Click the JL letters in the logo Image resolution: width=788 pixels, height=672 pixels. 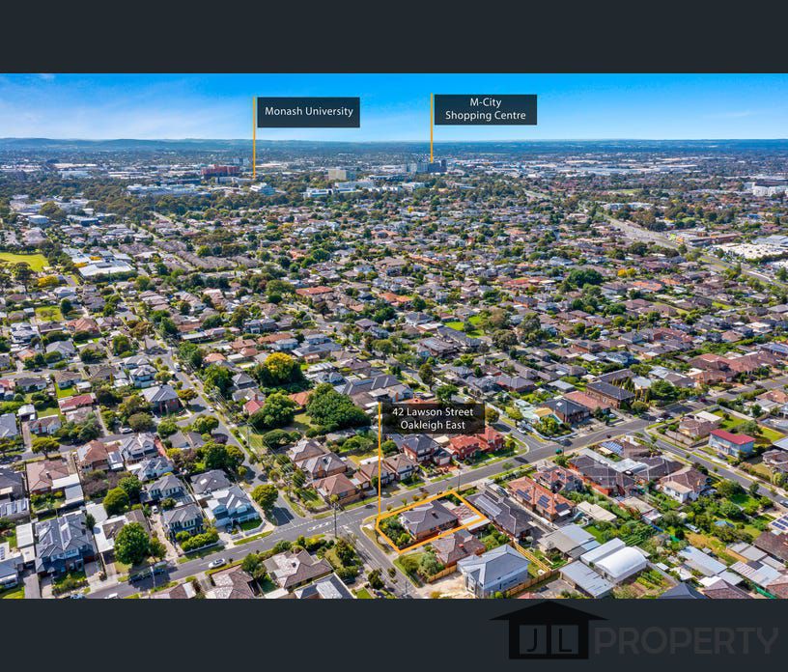point(548,641)
